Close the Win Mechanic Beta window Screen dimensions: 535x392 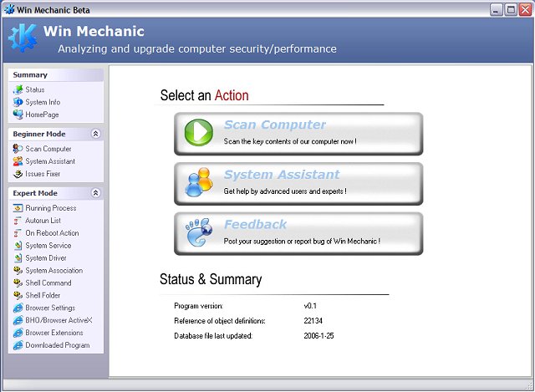(525, 9)
